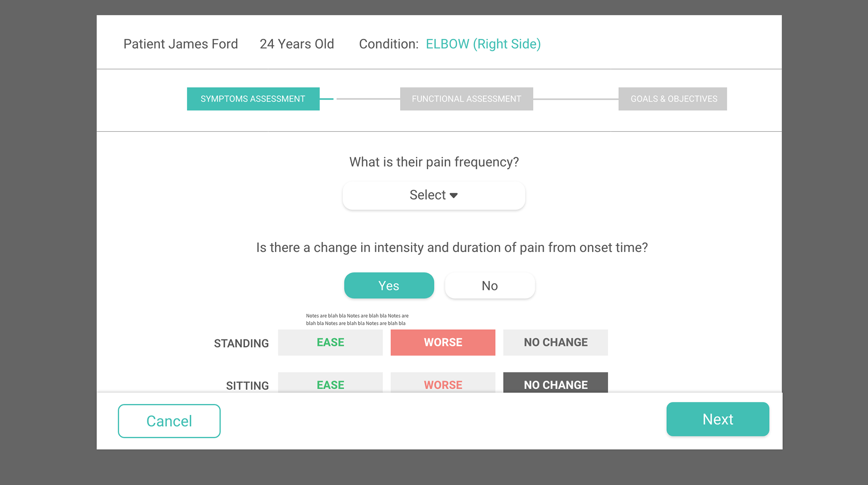Click the progress line before Goals & Objectives
The image size is (868, 485).
pos(576,99)
